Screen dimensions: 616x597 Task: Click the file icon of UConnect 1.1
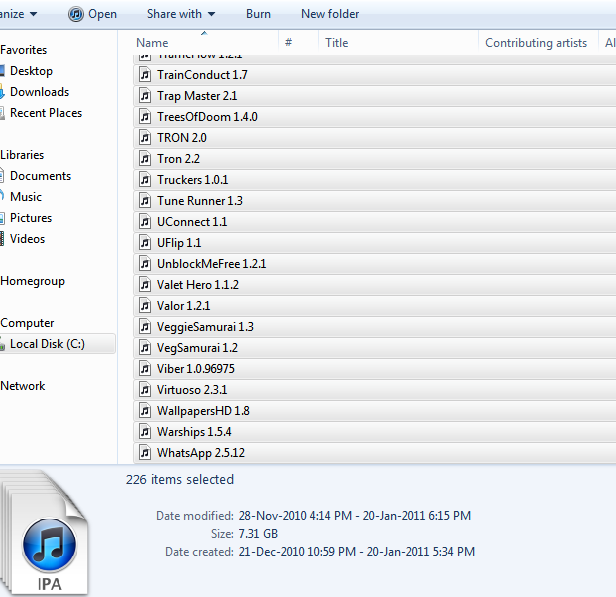pyautogui.click(x=145, y=222)
